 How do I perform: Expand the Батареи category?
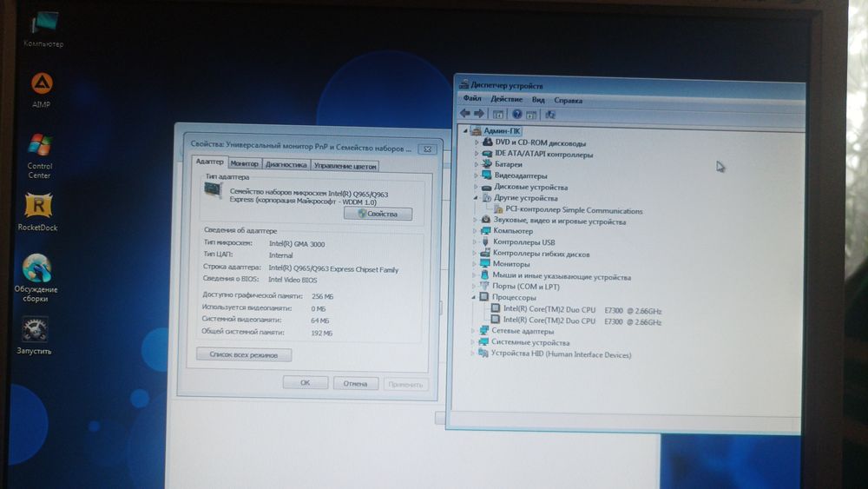476,164
